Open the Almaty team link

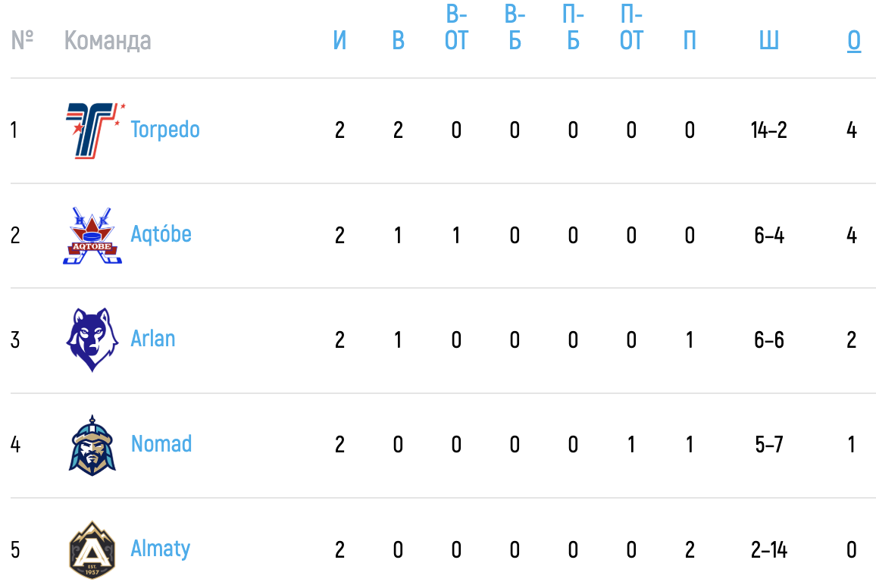point(161,549)
